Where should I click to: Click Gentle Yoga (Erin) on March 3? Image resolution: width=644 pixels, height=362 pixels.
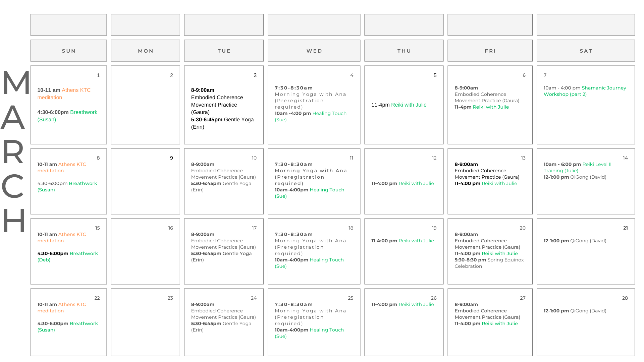[238, 120]
